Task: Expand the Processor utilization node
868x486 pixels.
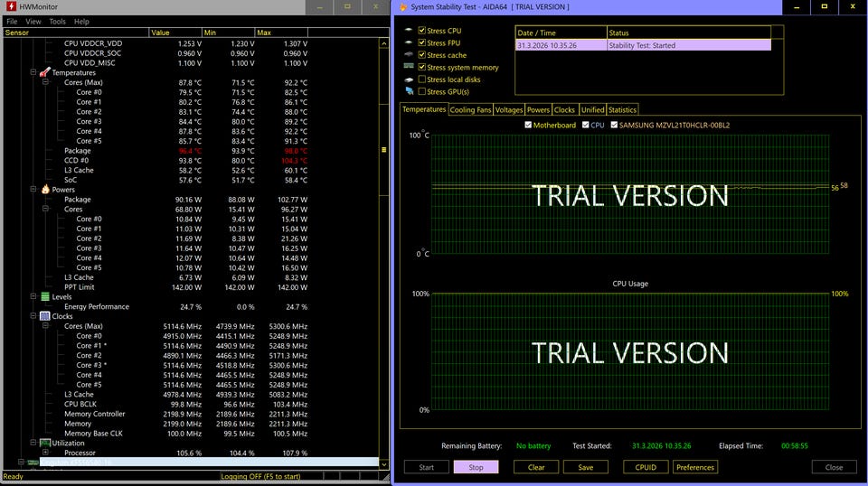Action: point(45,453)
